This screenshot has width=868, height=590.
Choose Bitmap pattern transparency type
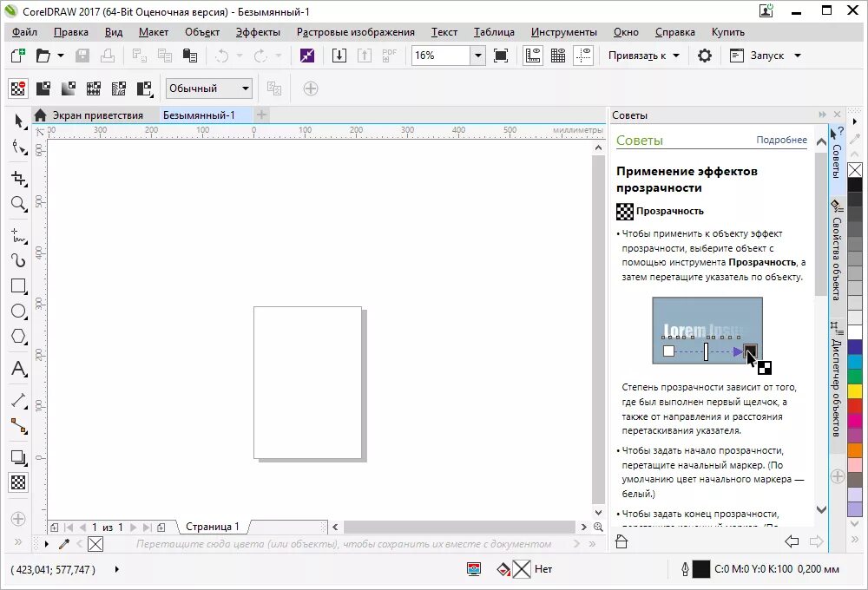pos(118,88)
